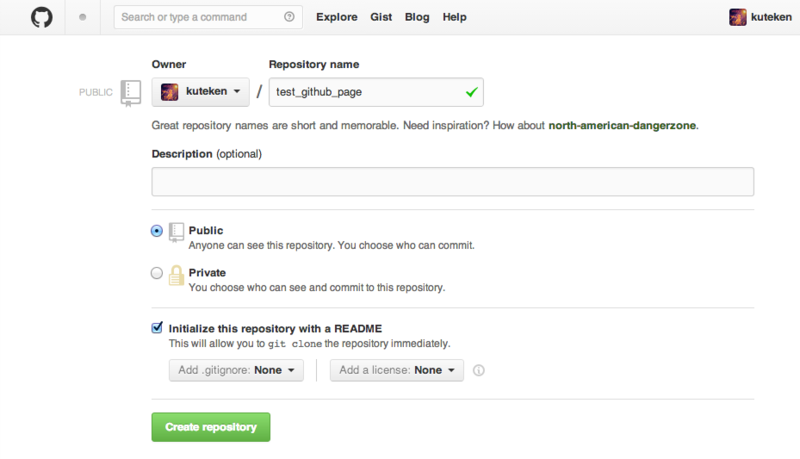Click the GitHub Octocat logo

click(42, 17)
